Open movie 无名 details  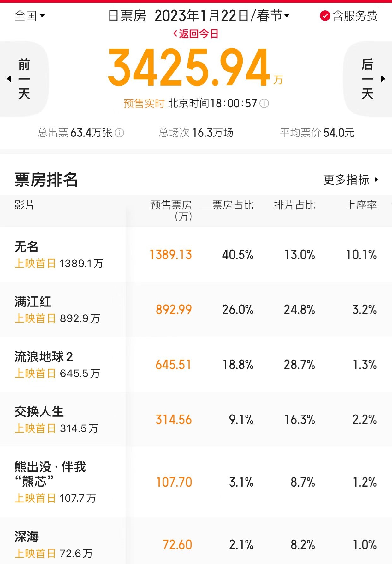click(27, 247)
